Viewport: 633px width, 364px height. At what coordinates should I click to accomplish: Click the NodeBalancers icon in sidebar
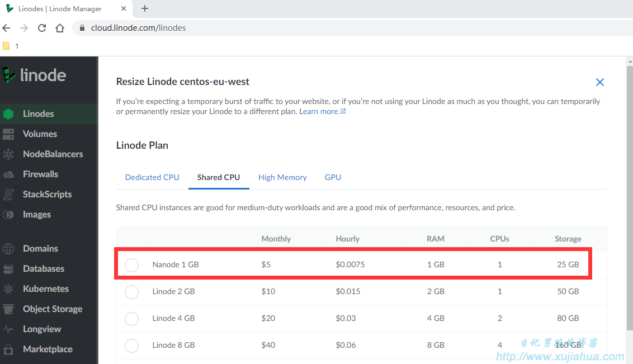(8, 154)
